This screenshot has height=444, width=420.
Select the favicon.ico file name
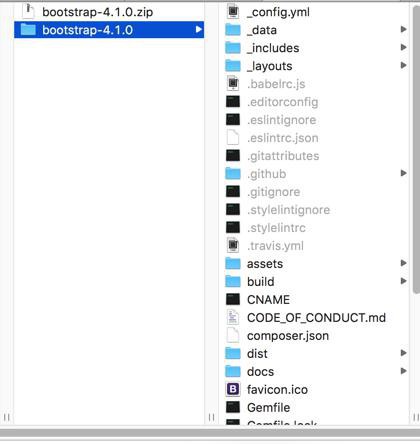(x=277, y=390)
